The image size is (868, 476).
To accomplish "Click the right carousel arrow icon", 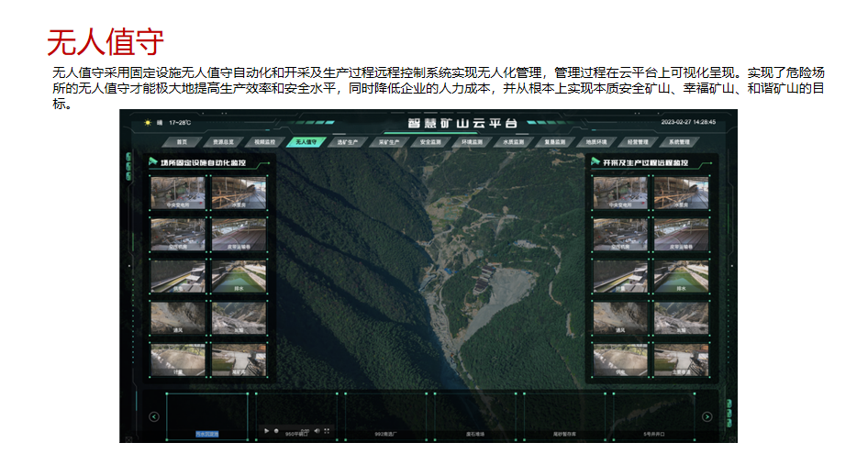I will click(707, 416).
